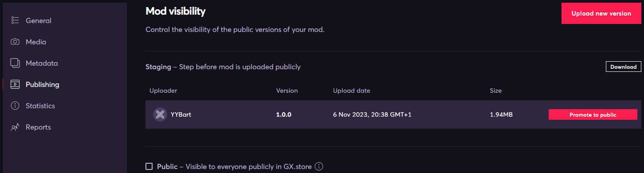Click the Metadata stacked-pages icon
Image resolution: width=644 pixels, height=173 pixels.
point(15,63)
